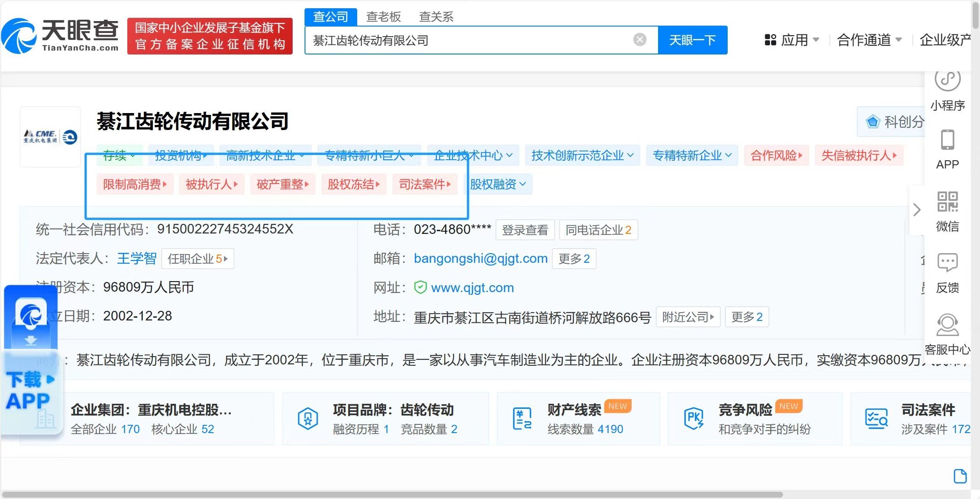Open the 反馈 feedback chat icon

947,262
